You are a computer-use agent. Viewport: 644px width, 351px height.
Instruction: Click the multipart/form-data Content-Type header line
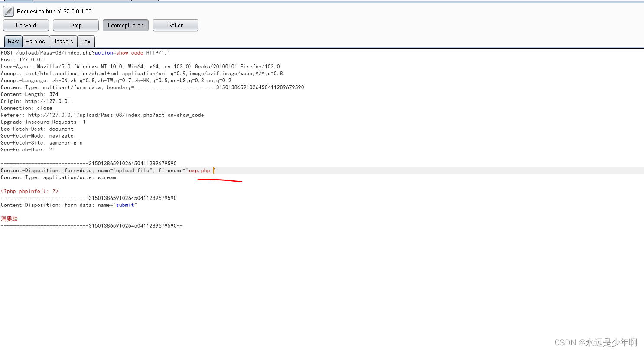pyautogui.click(x=153, y=87)
